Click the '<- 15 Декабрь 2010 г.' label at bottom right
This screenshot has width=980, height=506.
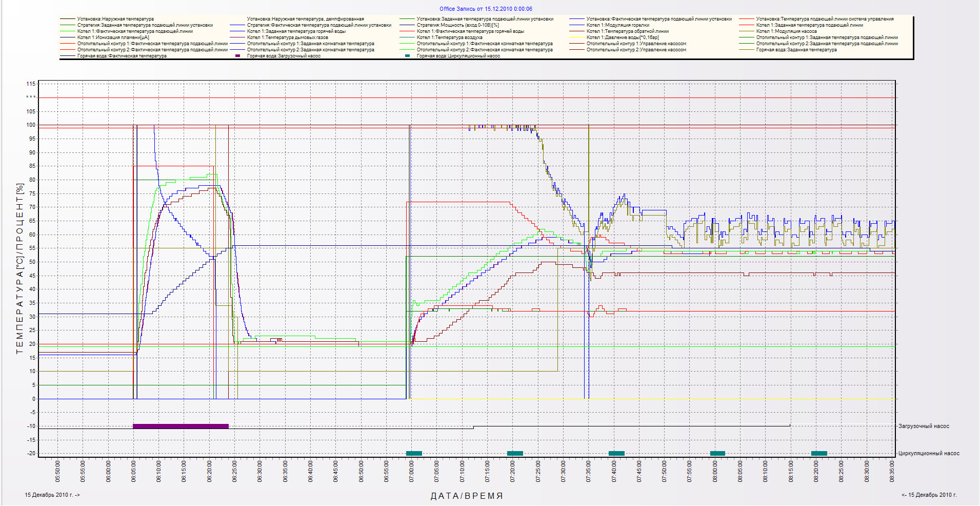point(929,495)
